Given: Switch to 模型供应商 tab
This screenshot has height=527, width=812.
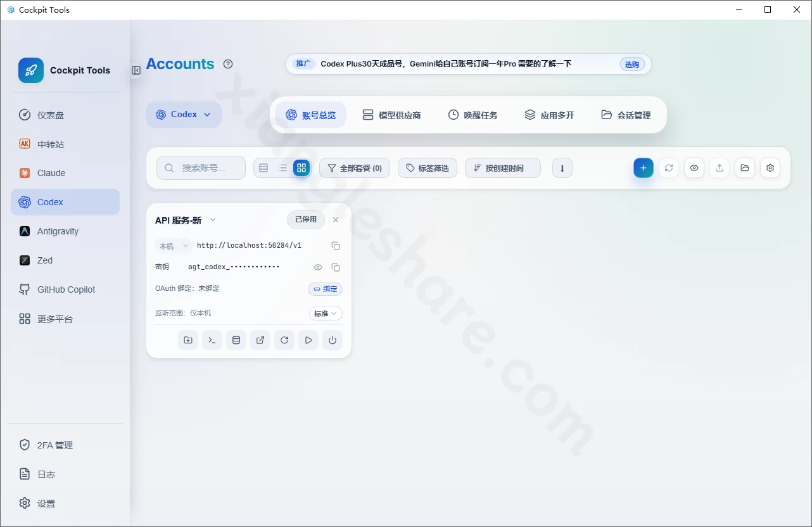Looking at the screenshot, I should tap(391, 115).
